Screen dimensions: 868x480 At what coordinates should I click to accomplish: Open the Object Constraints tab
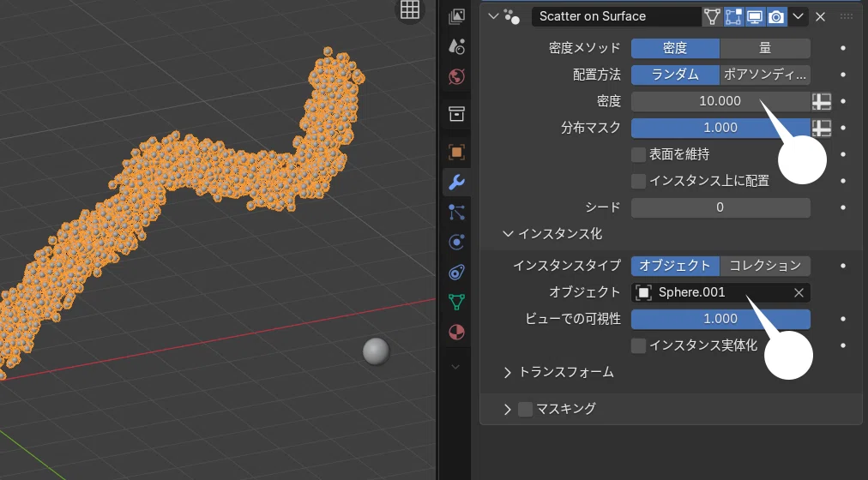click(456, 272)
